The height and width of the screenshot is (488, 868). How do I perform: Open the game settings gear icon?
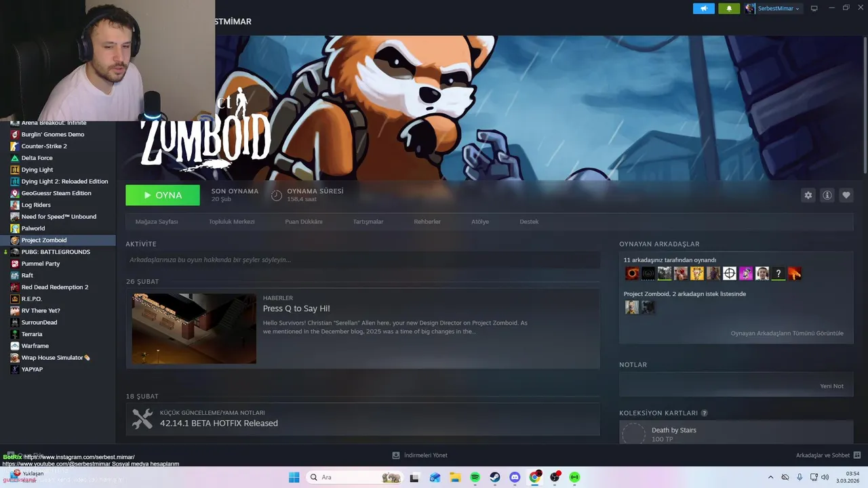click(x=808, y=195)
